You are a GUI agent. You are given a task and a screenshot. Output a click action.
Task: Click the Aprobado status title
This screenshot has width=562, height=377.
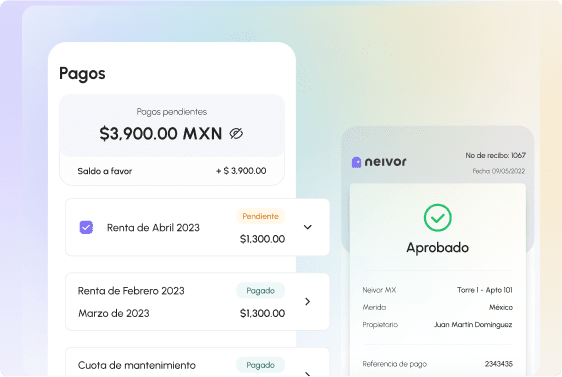[438, 248]
